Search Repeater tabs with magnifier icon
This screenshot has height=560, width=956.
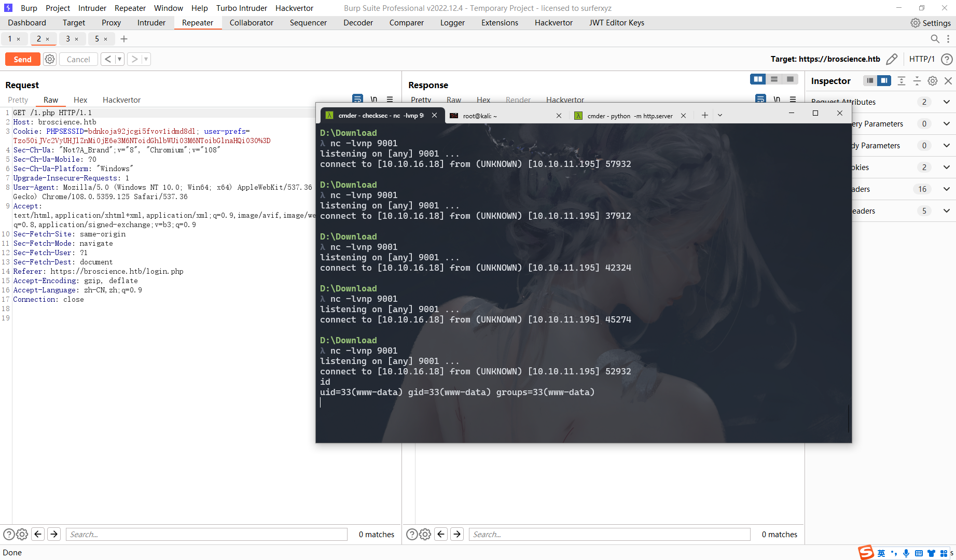[935, 39]
